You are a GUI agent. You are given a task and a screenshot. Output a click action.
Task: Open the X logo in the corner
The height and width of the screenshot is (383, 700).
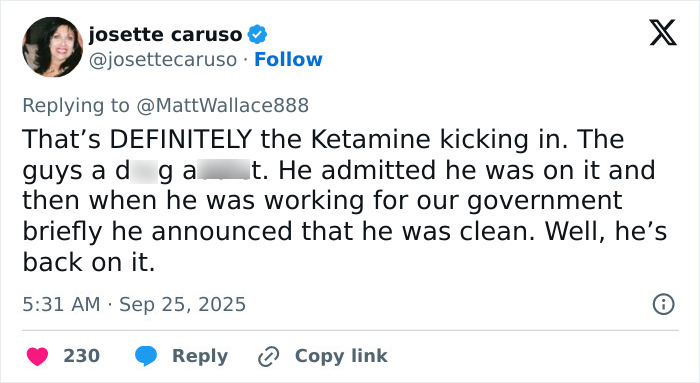point(663,32)
